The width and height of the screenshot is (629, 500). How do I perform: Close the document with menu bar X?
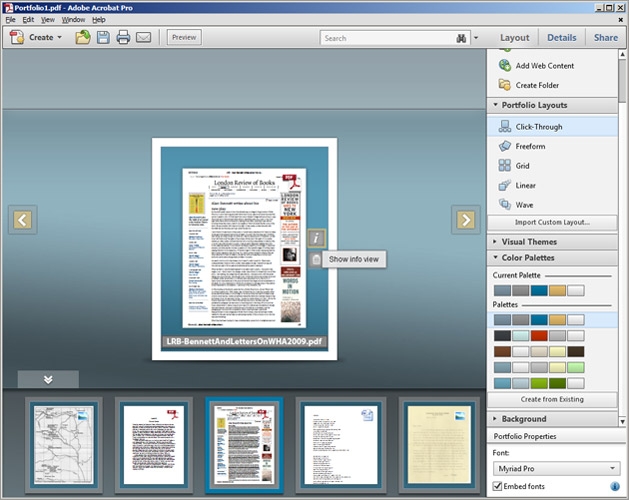point(620,20)
